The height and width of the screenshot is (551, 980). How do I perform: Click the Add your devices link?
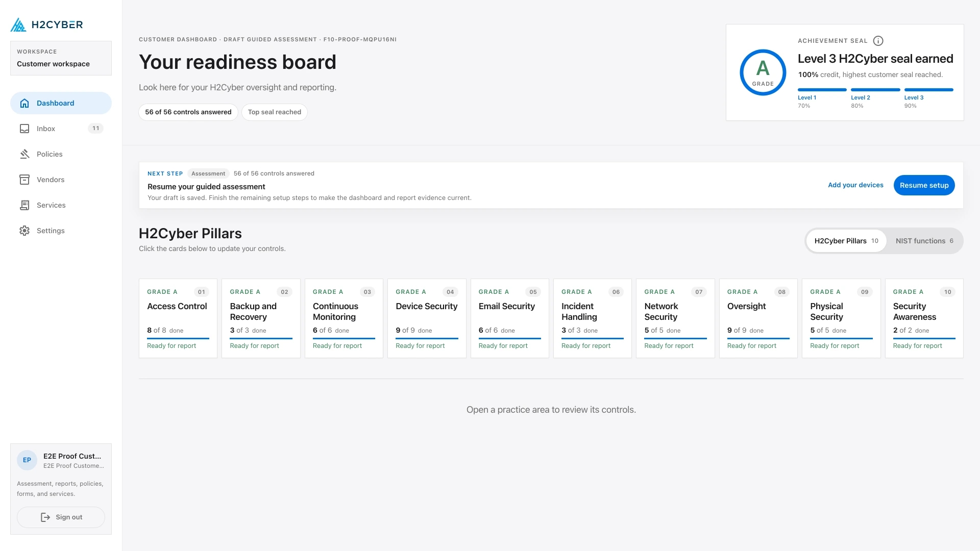855,185
